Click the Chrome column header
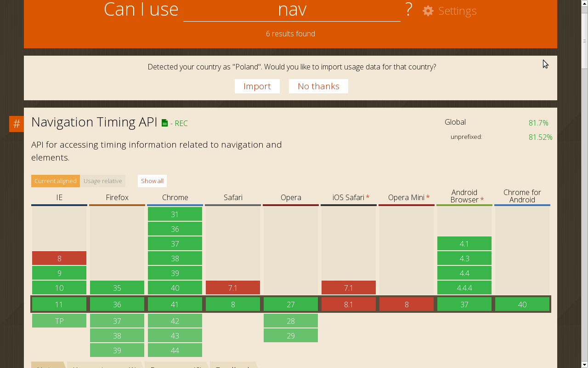Viewport: 588px width, 368px height. pos(175,197)
